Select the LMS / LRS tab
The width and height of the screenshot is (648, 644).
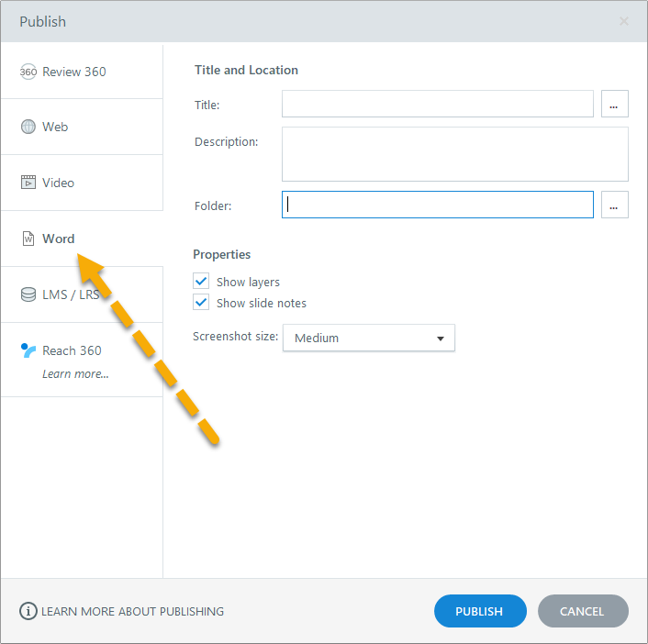71,294
